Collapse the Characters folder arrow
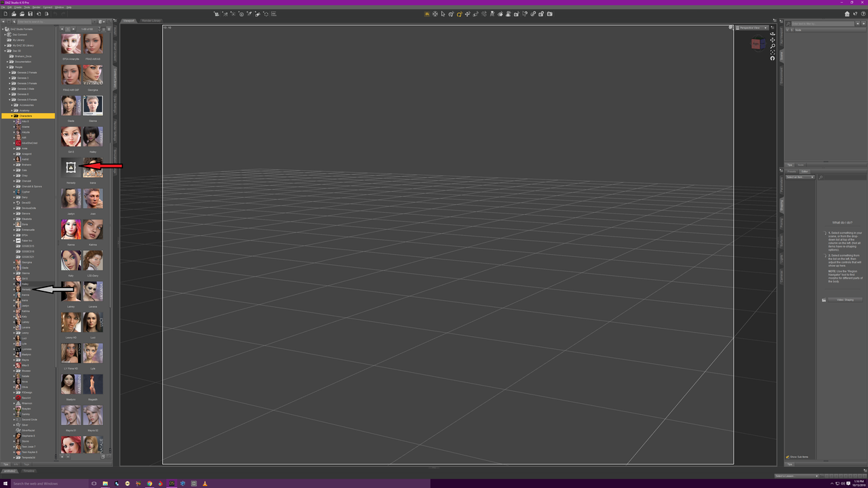 tap(12, 116)
